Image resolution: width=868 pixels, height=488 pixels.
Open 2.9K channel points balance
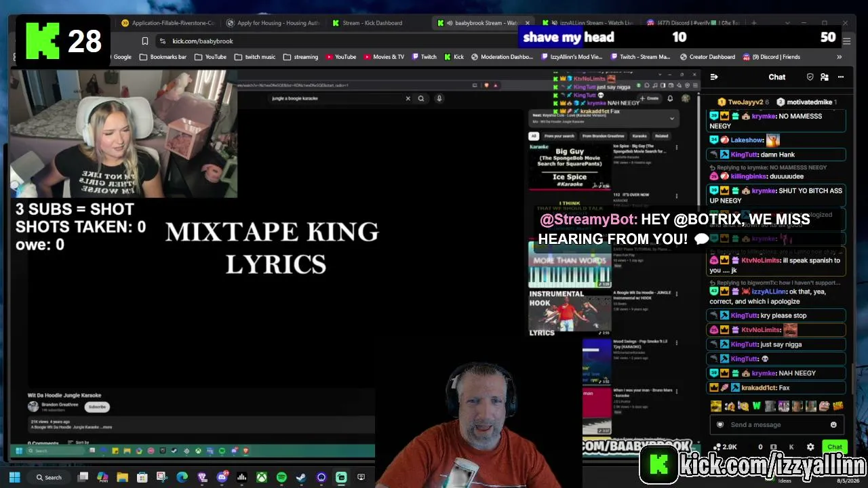pyautogui.click(x=725, y=447)
